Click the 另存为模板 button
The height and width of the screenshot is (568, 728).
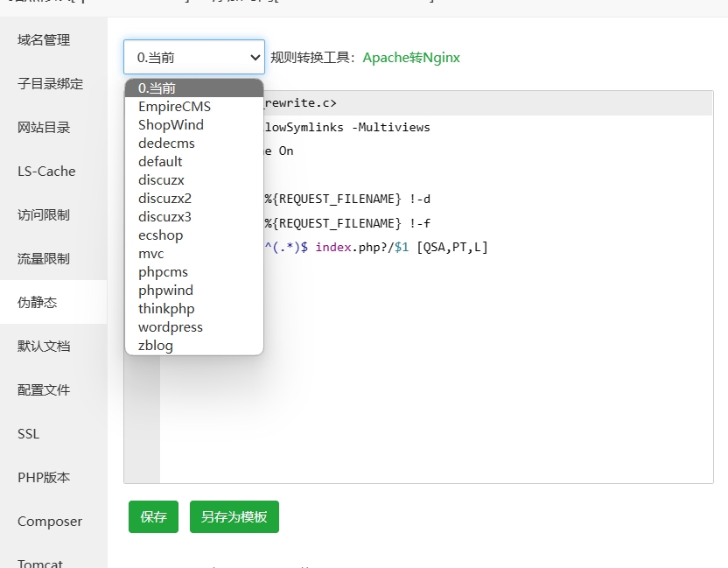[x=234, y=517]
